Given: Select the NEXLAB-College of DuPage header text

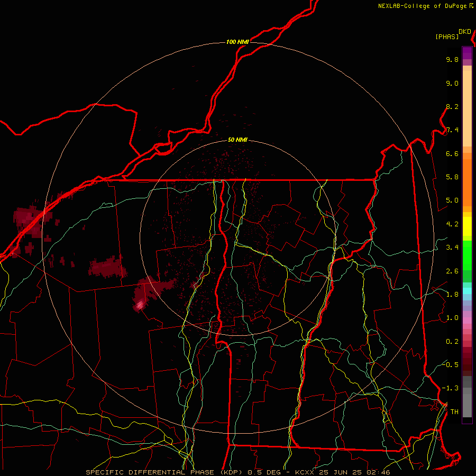Looking at the screenshot, I should (422, 6).
